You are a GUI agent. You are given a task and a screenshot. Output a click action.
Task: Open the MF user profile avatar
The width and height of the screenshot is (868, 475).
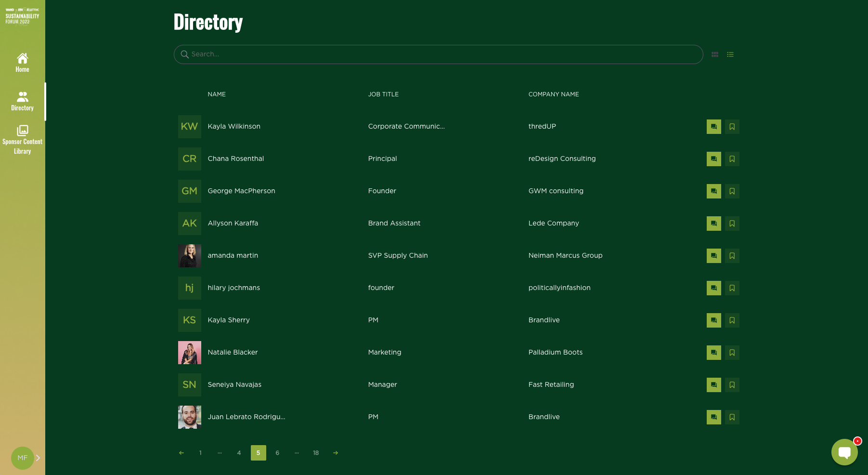point(22,458)
